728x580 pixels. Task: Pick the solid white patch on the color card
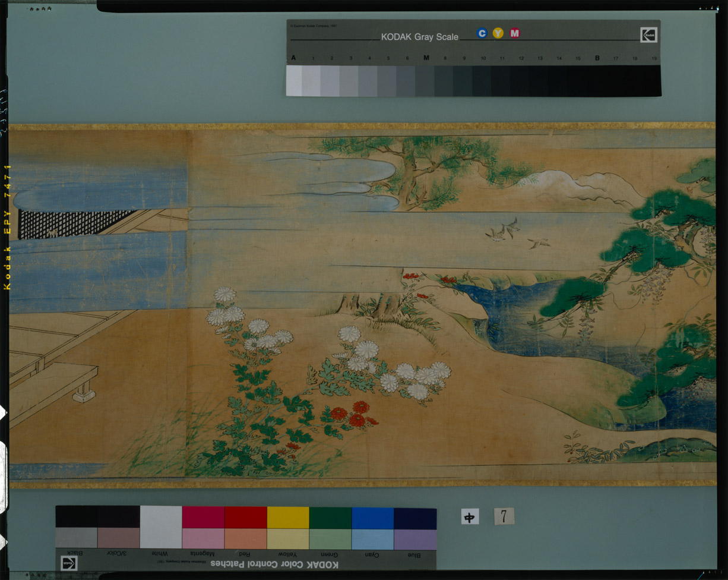tap(161, 527)
